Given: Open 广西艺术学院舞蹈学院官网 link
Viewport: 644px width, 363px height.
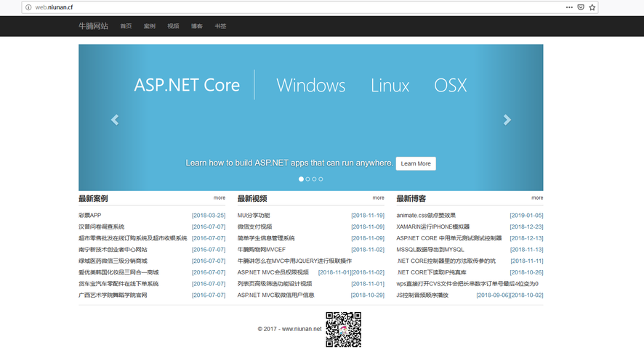Looking at the screenshot, I should (x=113, y=295).
